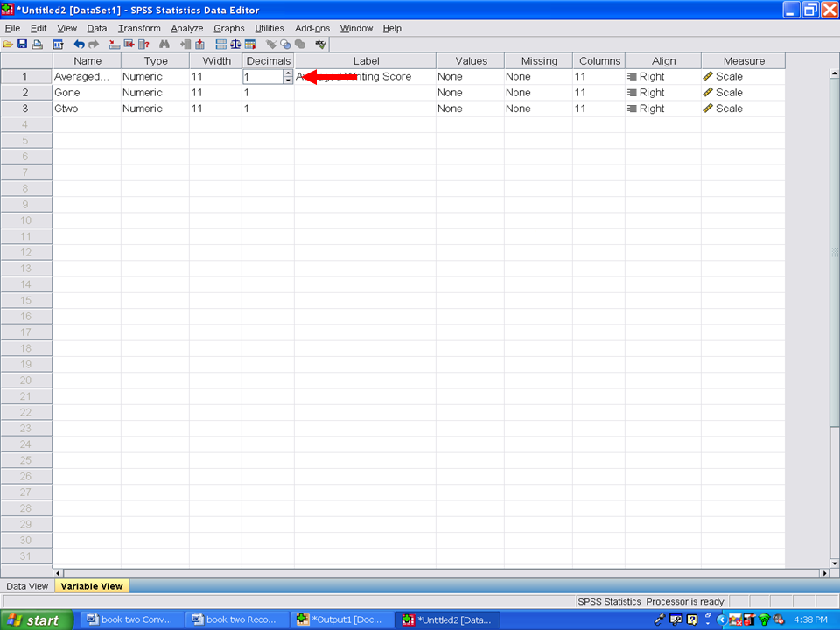Click the Align cell for Gtwo variable

pyautogui.click(x=661, y=108)
